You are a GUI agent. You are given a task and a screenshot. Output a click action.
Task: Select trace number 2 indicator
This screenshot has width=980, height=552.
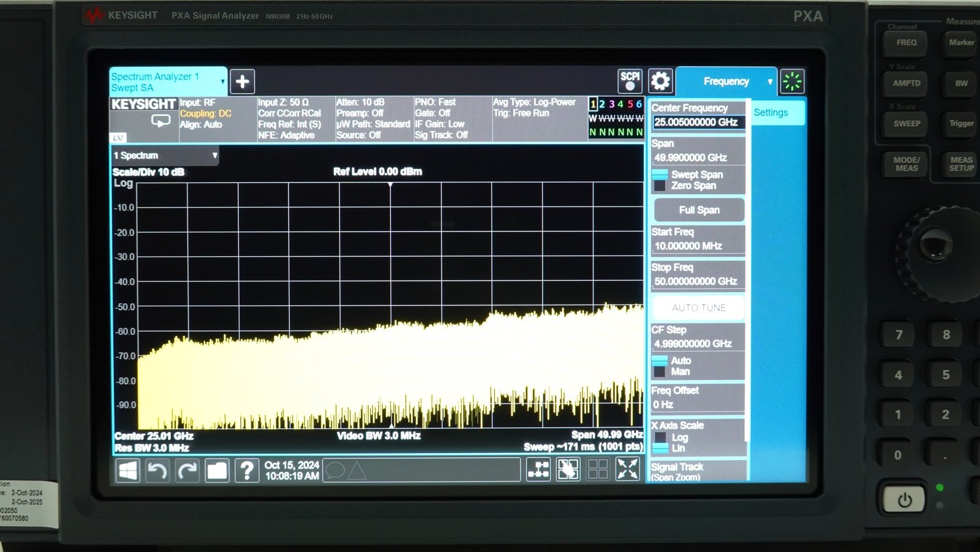[602, 104]
